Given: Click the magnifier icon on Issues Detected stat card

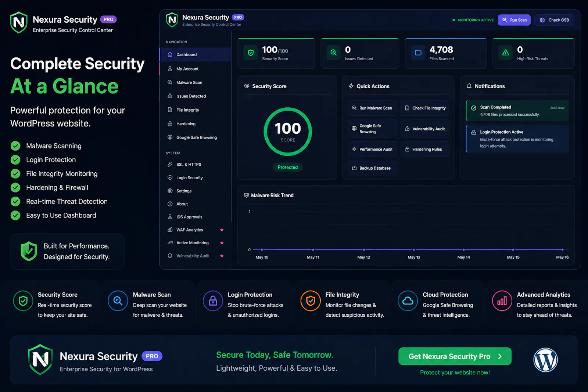Looking at the screenshot, I should [333, 53].
